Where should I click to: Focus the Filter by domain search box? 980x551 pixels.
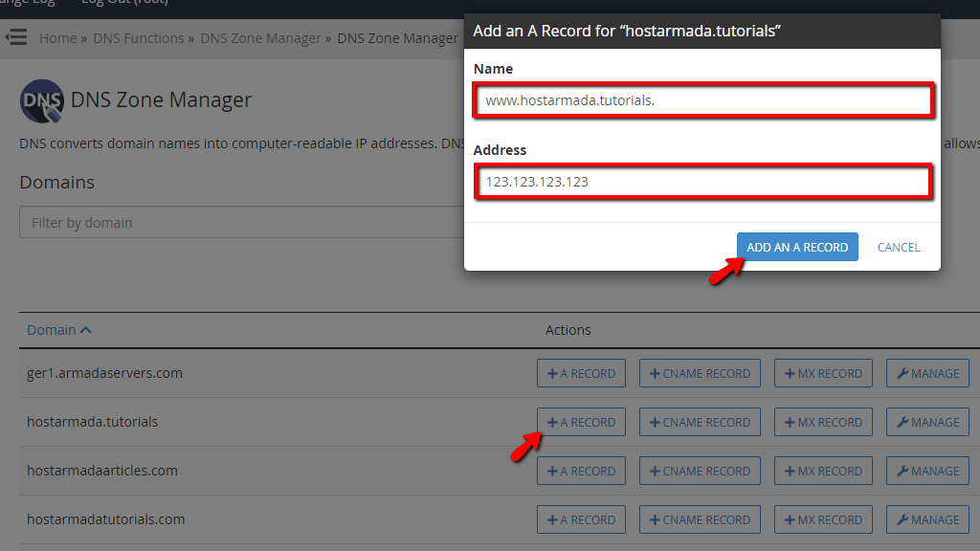241,222
